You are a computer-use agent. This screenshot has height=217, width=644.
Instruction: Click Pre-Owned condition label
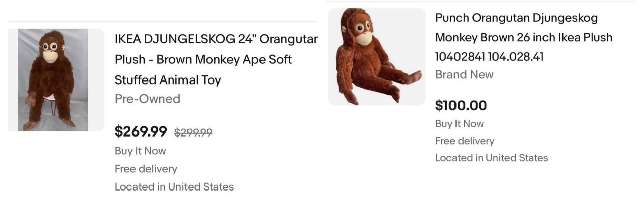(148, 99)
